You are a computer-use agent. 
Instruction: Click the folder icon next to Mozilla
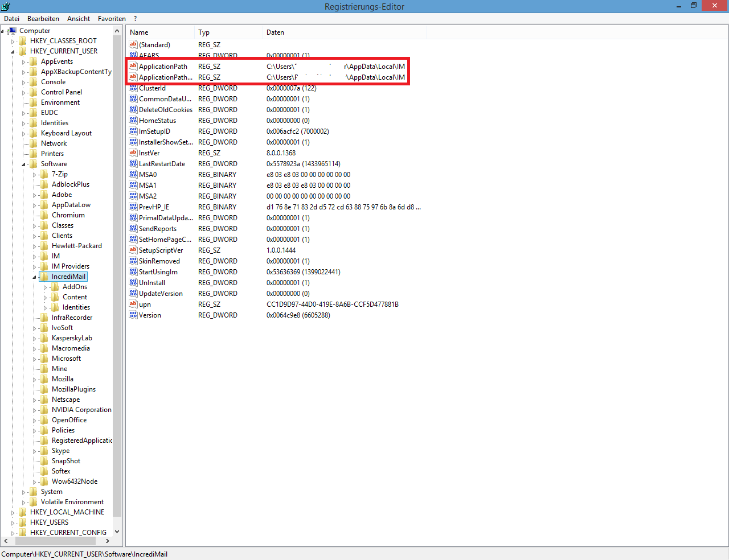click(44, 379)
